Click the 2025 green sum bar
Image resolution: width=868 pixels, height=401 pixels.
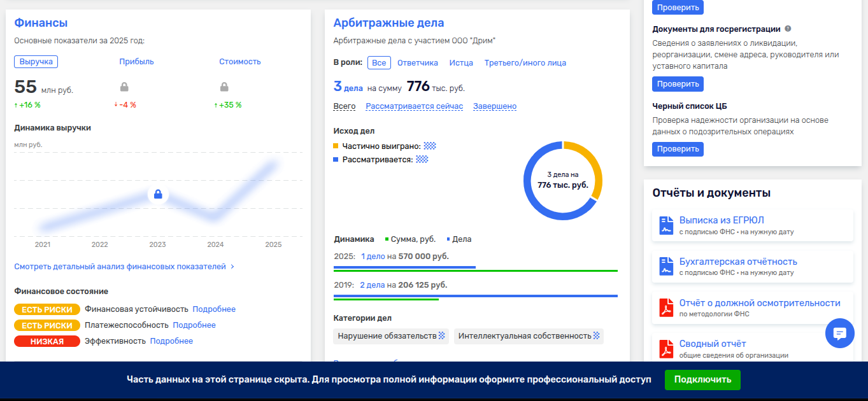pyautogui.click(x=476, y=271)
